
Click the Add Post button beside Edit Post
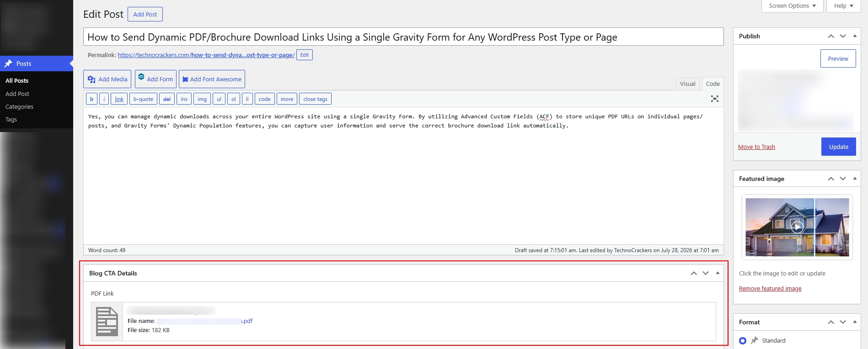145,14
